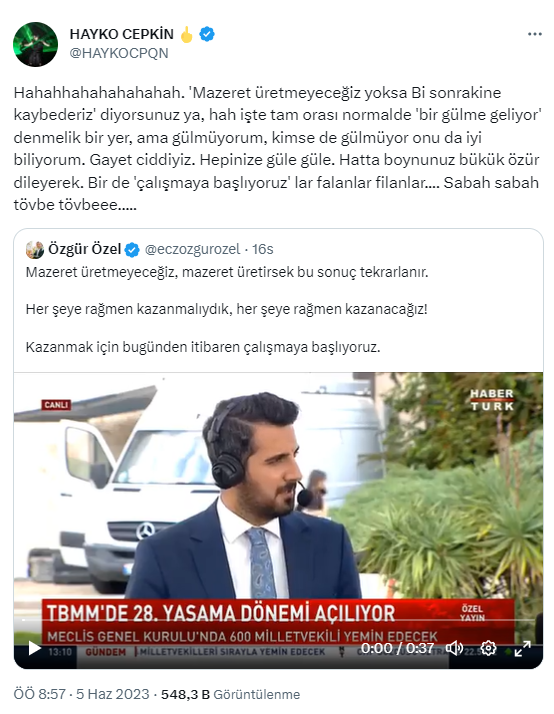554x714 pixels.
Task: Click the 0:00 / 0:37 time display
Action: point(397,648)
